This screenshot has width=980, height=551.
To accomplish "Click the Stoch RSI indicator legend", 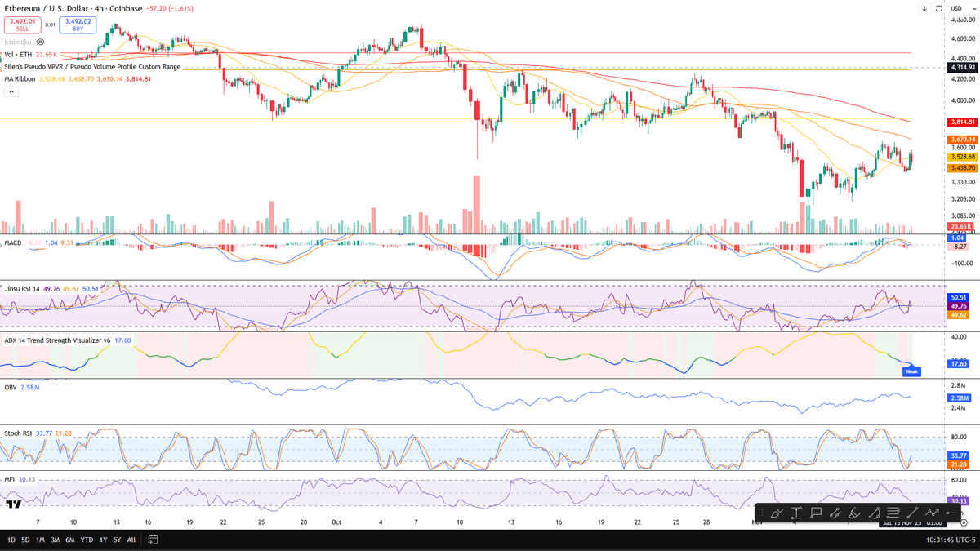I will 18,433.
